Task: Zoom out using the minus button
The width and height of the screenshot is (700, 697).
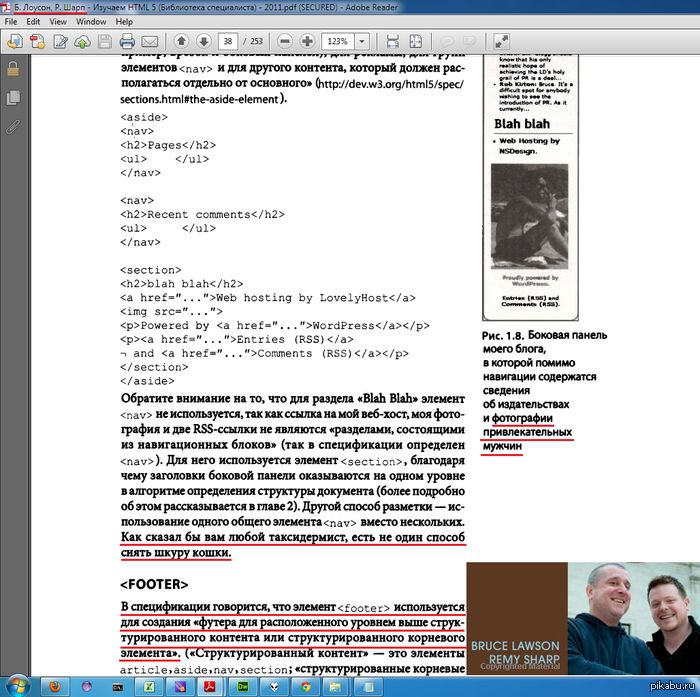Action: coord(285,41)
